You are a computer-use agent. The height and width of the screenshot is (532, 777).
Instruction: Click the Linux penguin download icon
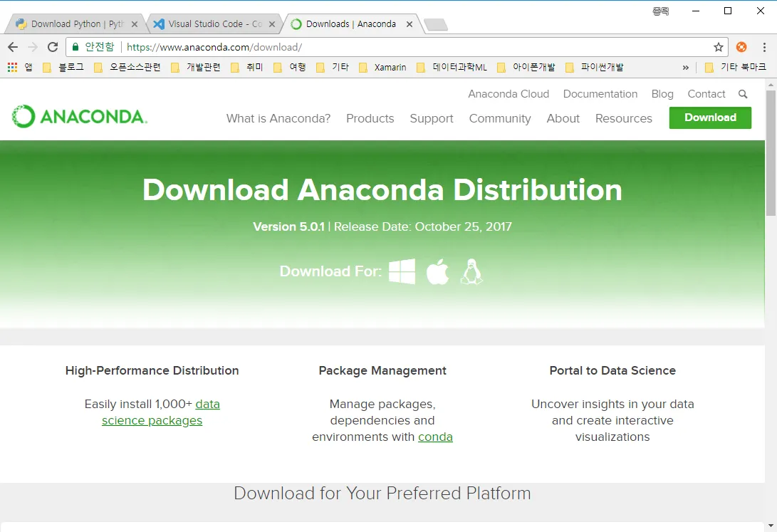coord(471,271)
